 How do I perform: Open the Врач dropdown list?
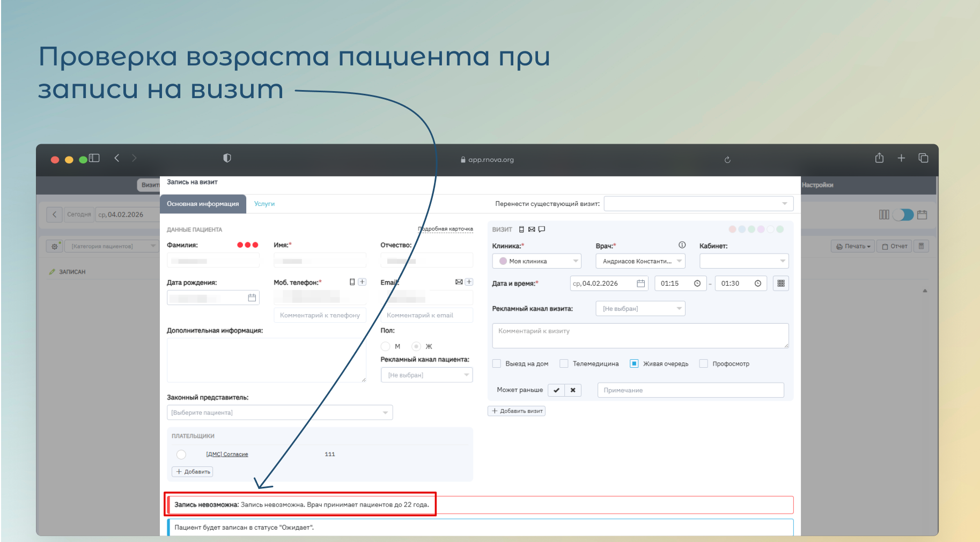pyautogui.click(x=640, y=261)
